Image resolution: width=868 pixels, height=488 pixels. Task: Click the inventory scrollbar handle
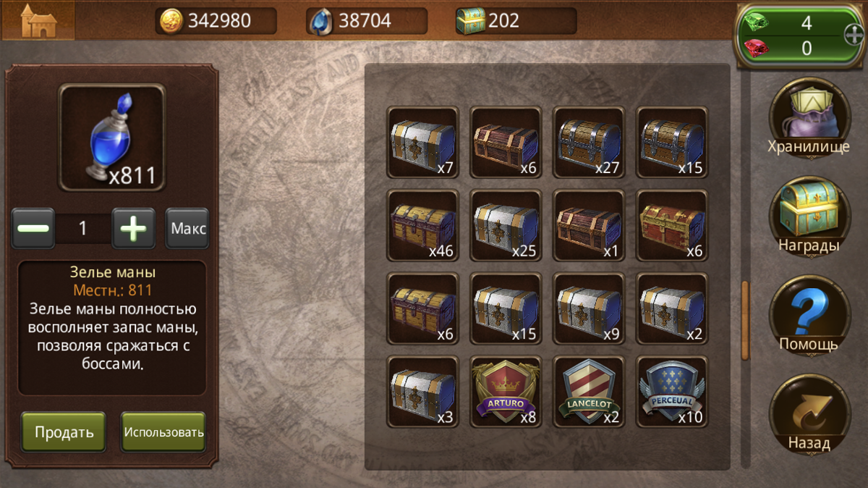tap(745, 320)
